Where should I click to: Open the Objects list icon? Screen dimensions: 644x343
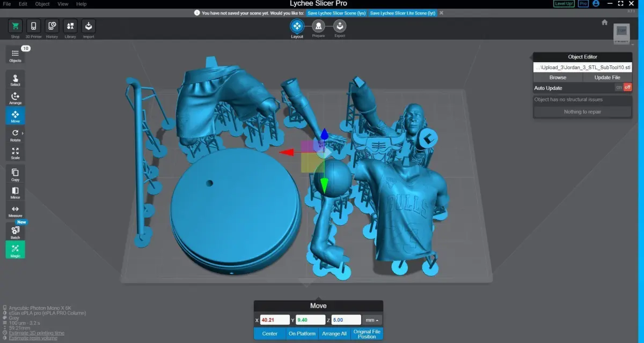tap(15, 55)
